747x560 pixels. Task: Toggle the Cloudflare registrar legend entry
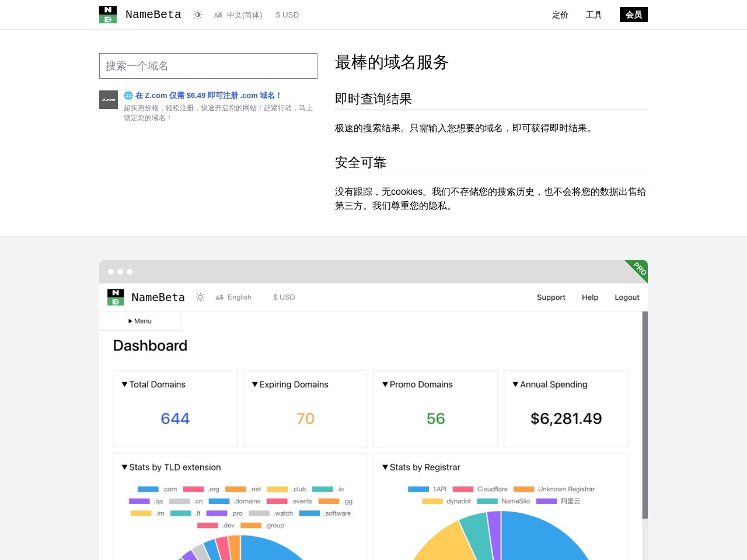pyautogui.click(x=480, y=489)
